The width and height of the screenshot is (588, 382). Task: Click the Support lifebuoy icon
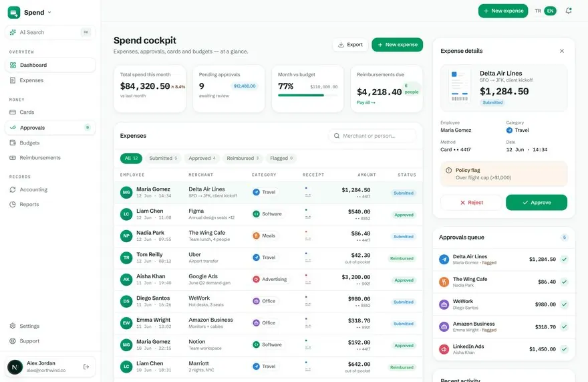click(13, 341)
